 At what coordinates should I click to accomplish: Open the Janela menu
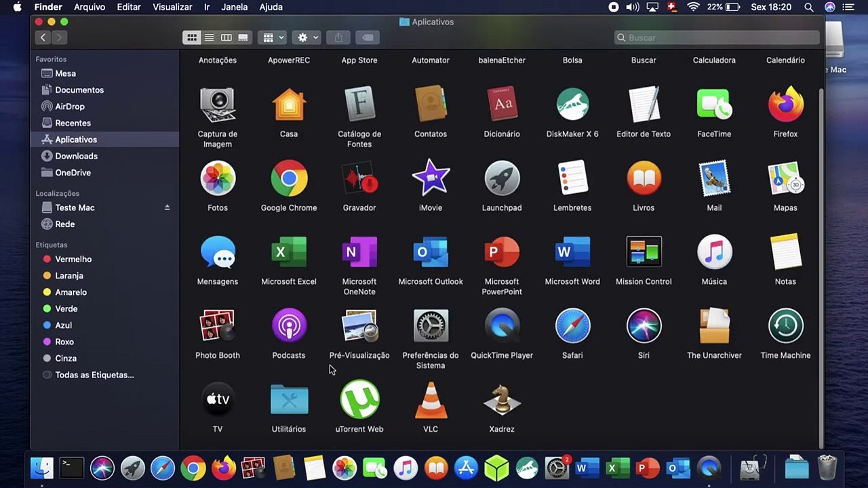(235, 7)
